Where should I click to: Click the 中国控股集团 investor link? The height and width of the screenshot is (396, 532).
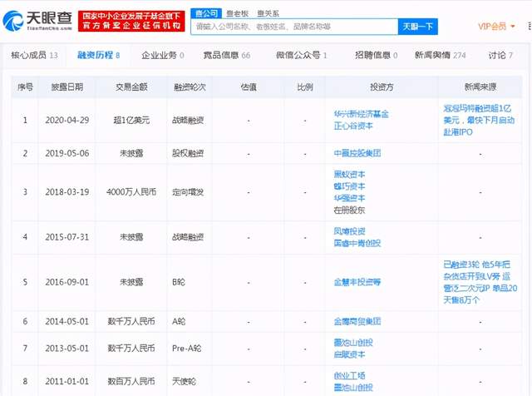357,153
